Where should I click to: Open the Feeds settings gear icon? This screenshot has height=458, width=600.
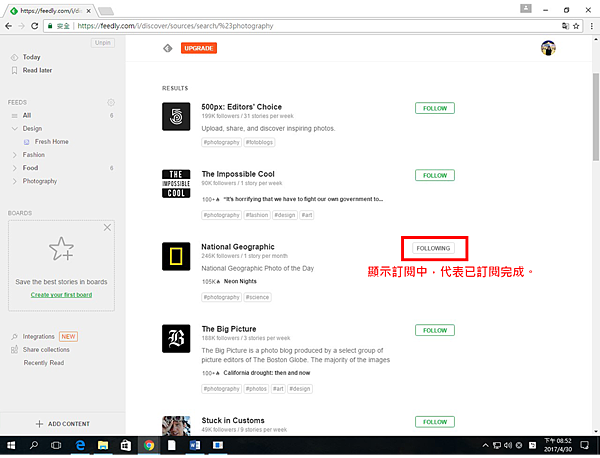point(111,103)
